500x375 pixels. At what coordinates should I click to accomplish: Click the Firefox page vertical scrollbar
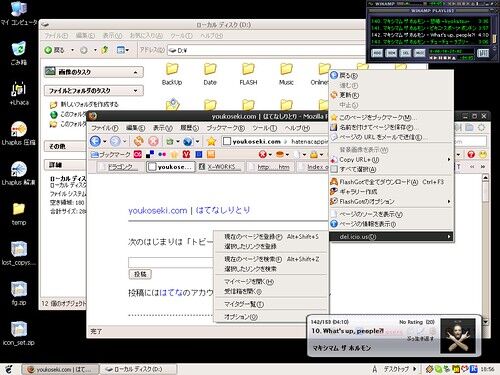[x=485, y=250]
